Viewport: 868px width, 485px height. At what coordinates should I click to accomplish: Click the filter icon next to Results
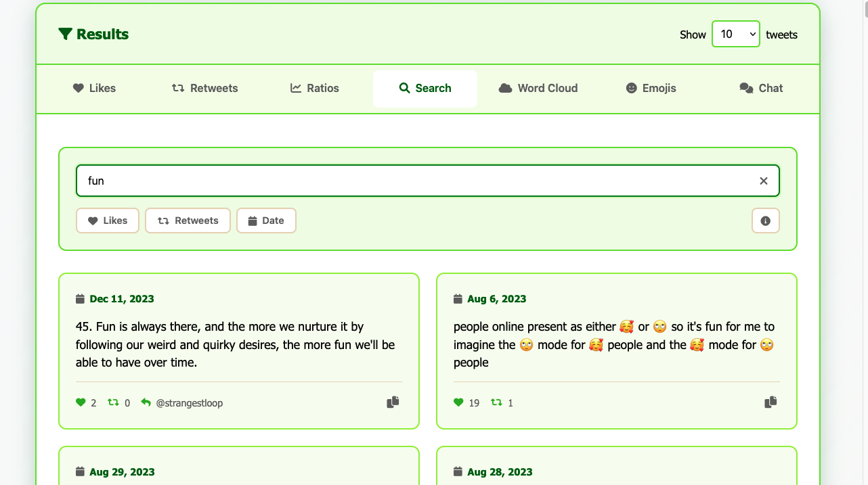point(65,34)
